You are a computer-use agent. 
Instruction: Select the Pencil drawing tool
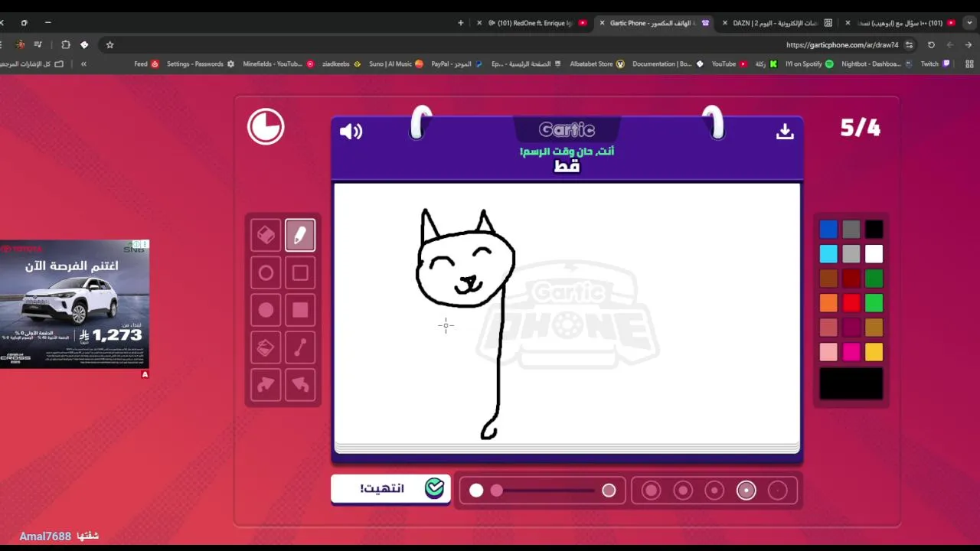coord(300,235)
